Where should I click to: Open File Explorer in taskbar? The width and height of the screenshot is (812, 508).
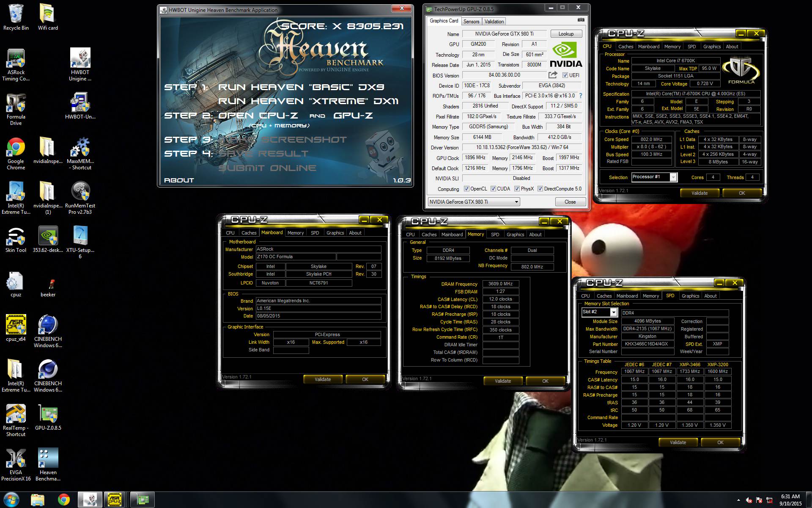click(38, 500)
